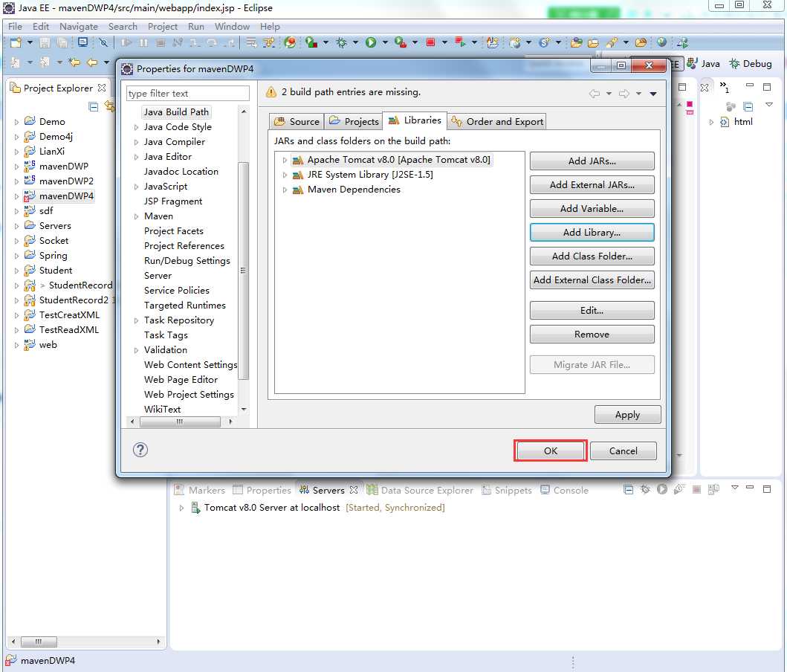Click the properties tree vertical scrollbar
Viewport: 787px width, 672px height.
(244, 271)
